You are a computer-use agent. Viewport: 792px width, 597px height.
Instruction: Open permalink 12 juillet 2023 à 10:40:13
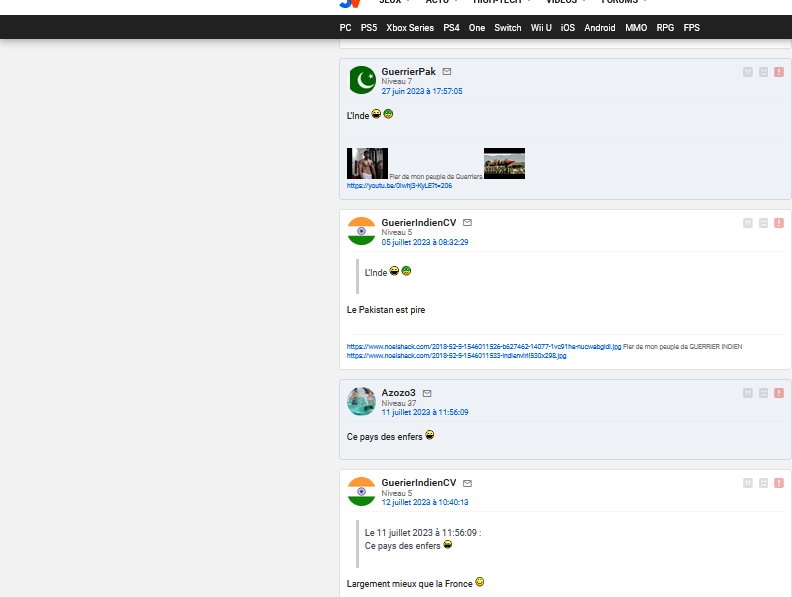(x=425, y=503)
